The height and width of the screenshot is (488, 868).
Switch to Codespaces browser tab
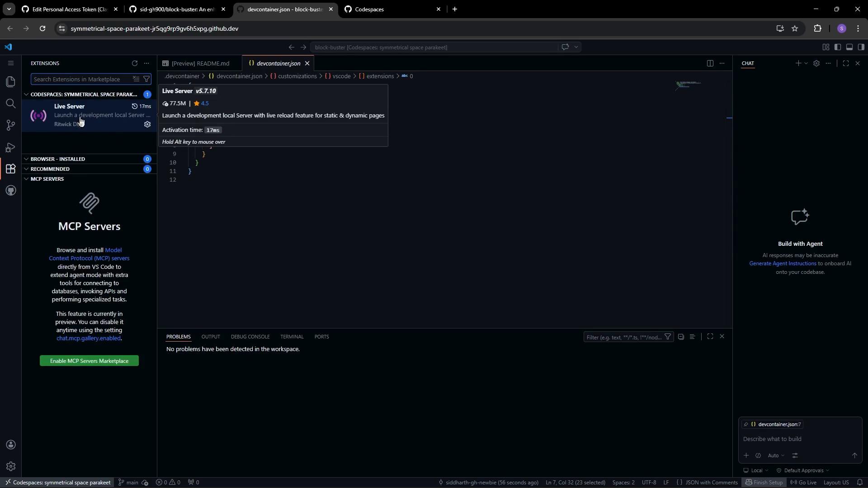[x=392, y=9]
